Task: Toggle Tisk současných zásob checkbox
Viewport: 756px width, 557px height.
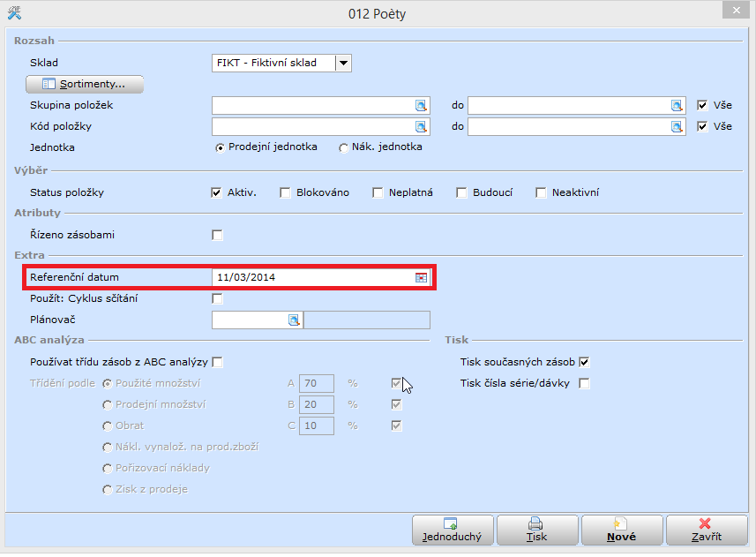Action: click(x=584, y=362)
